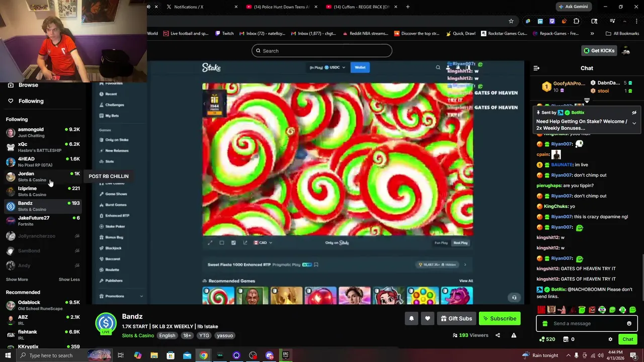Follow Bandz with the heart icon

428,318
